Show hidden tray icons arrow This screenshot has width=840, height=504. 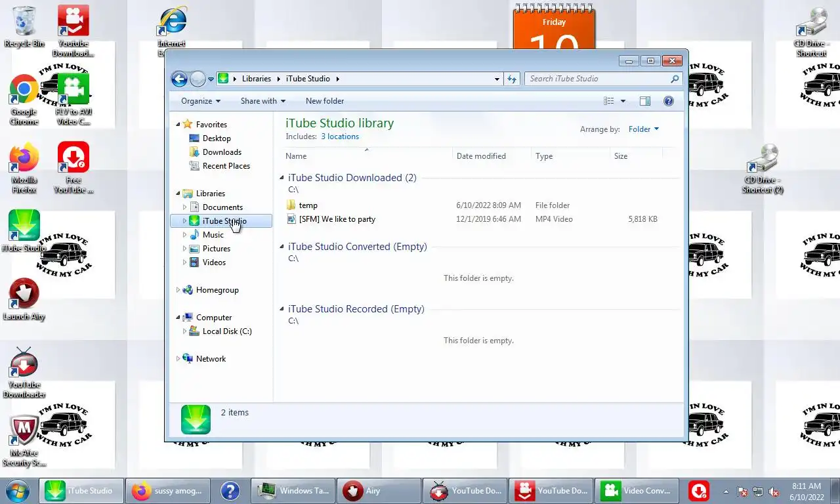[726, 492]
